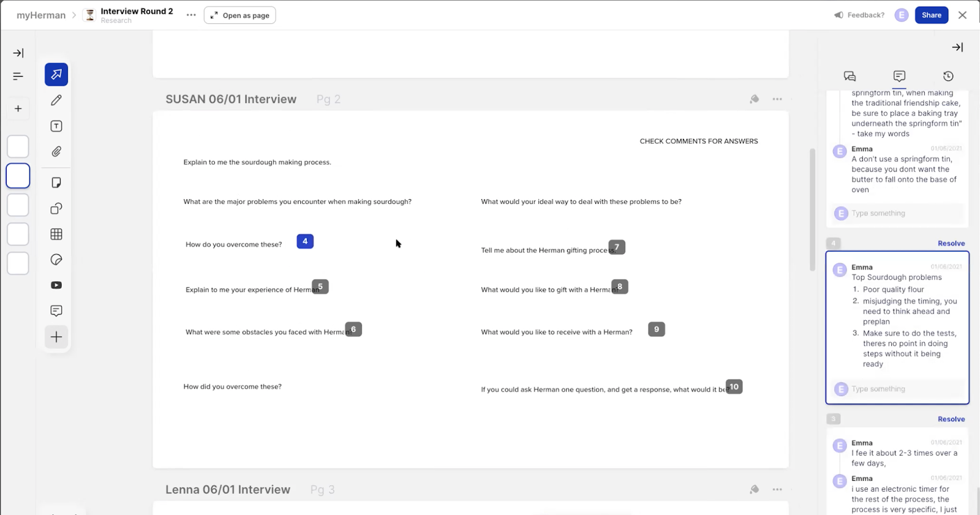
Task: Expand more tools with toolbar plus button
Action: (56, 337)
